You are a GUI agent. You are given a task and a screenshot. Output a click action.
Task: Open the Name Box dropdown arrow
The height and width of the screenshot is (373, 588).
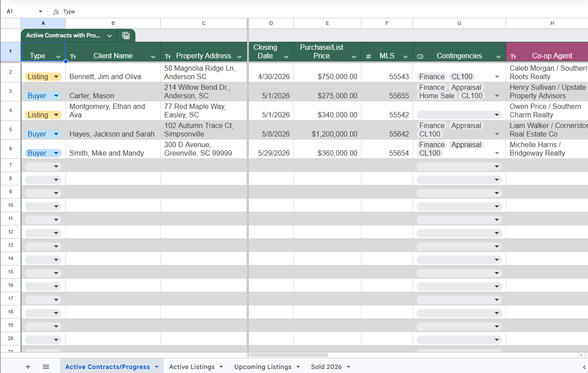click(41, 12)
